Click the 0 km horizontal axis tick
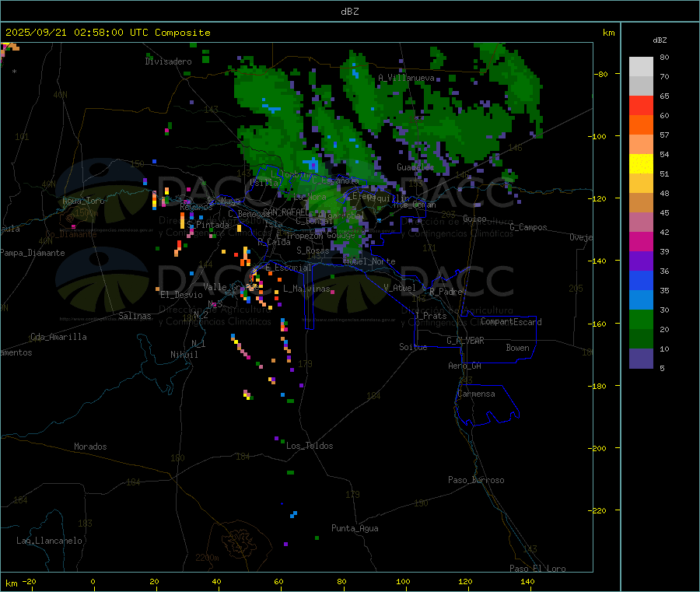 tap(93, 581)
